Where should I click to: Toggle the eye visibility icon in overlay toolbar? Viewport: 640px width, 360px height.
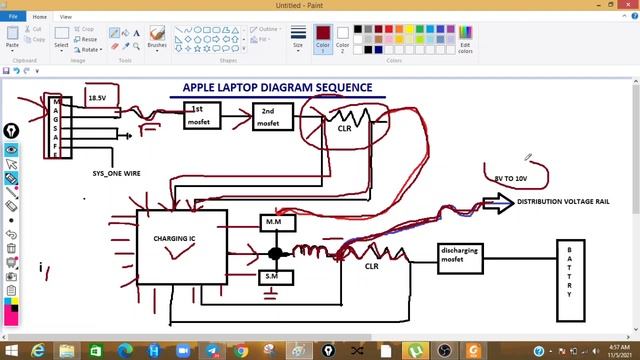point(11,150)
